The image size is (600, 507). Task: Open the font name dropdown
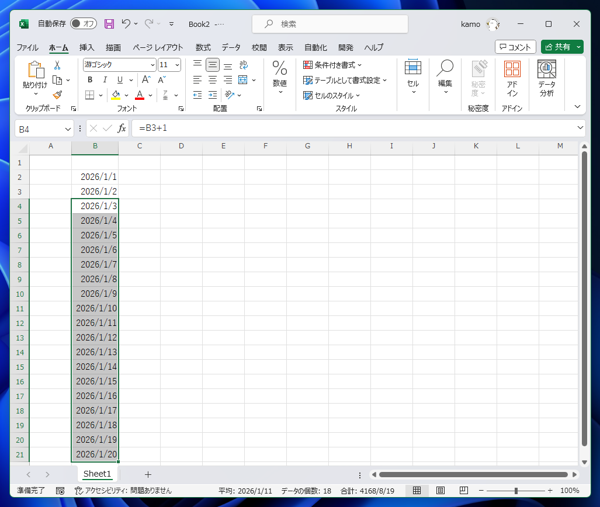(x=152, y=65)
